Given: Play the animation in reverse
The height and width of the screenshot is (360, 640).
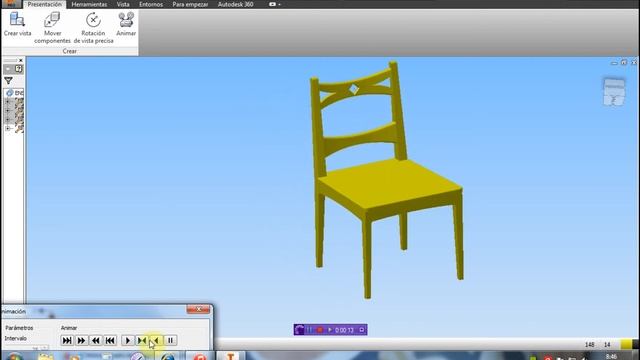Looking at the screenshot, I should tap(156, 340).
